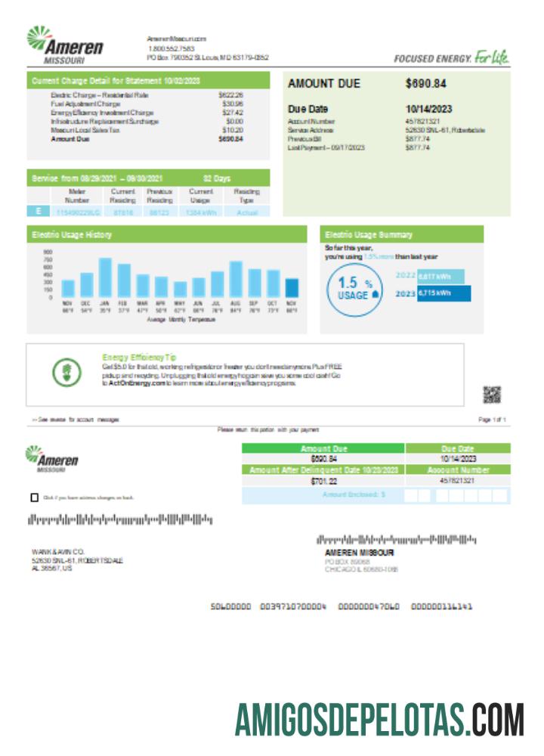
Task: Click the Fuel Adjustment Charge $30.96 line
Action: pos(147,104)
